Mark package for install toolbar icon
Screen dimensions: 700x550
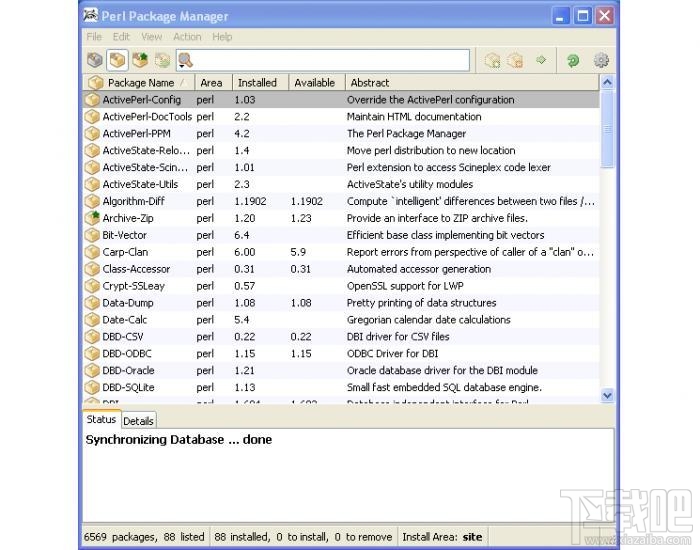pyautogui.click(x=492, y=60)
